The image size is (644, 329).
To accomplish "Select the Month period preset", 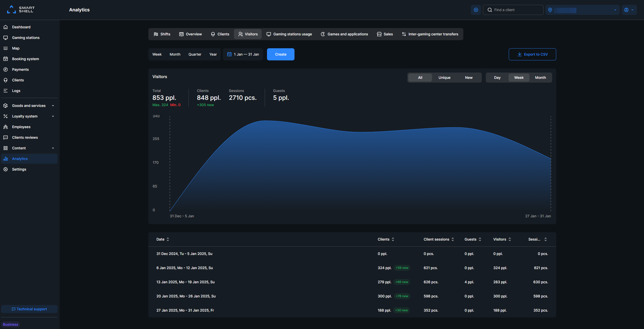I will click(175, 54).
